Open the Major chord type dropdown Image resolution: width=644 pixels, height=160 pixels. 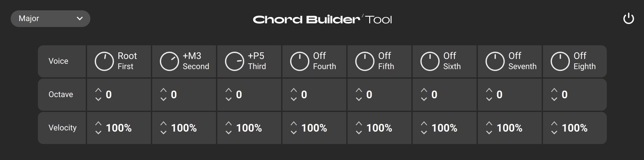click(51, 19)
